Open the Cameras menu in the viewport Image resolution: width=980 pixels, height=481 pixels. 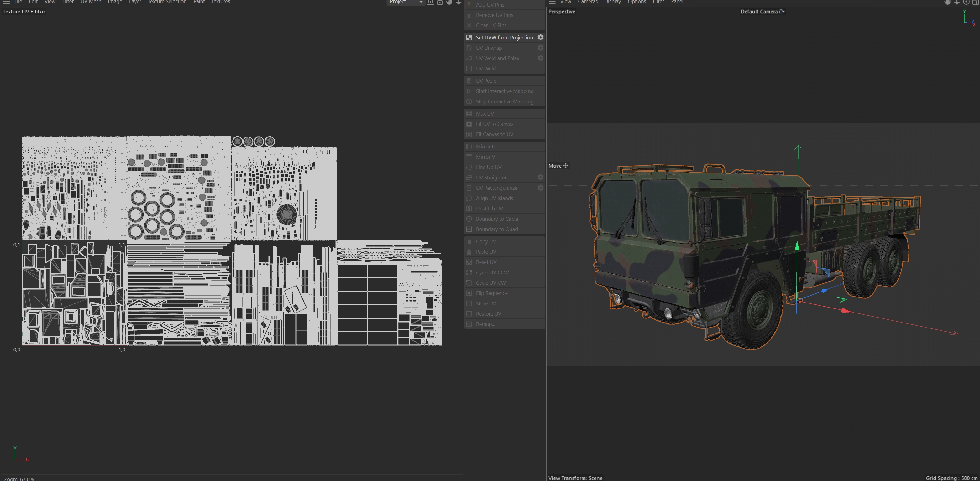coord(587,2)
